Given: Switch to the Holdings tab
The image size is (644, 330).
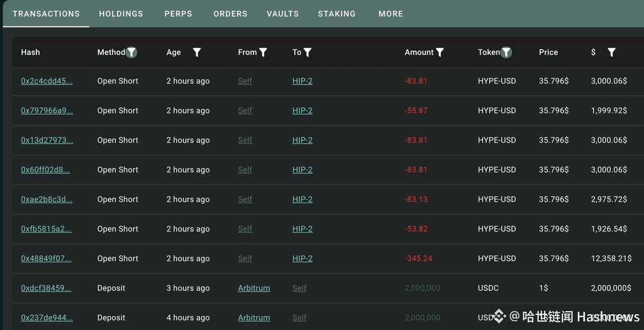Looking at the screenshot, I should coord(121,13).
